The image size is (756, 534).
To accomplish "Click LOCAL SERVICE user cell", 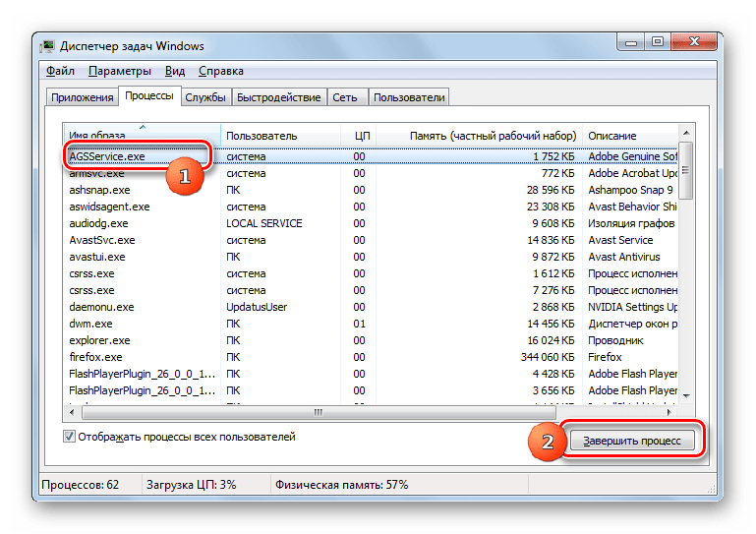I will (264, 223).
